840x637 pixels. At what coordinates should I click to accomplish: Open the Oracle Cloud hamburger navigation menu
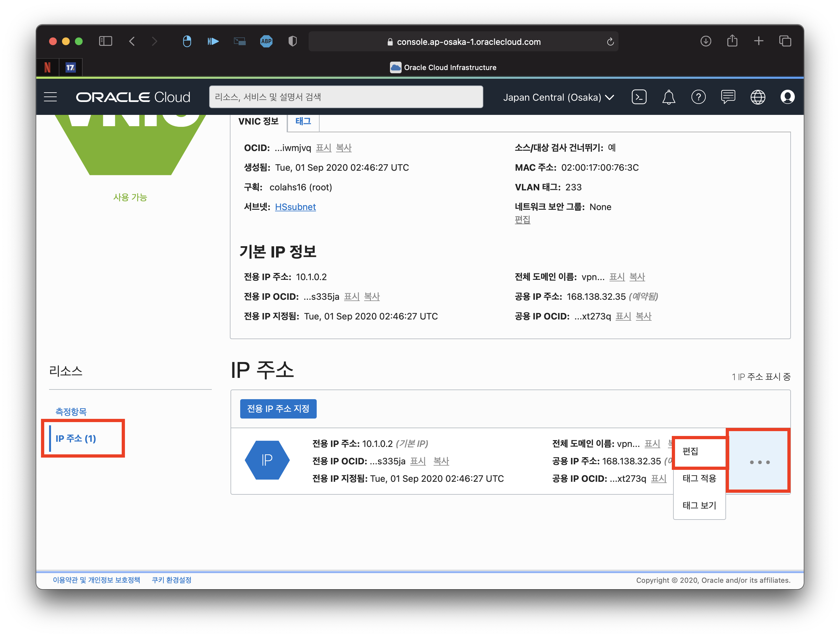coord(50,97)
